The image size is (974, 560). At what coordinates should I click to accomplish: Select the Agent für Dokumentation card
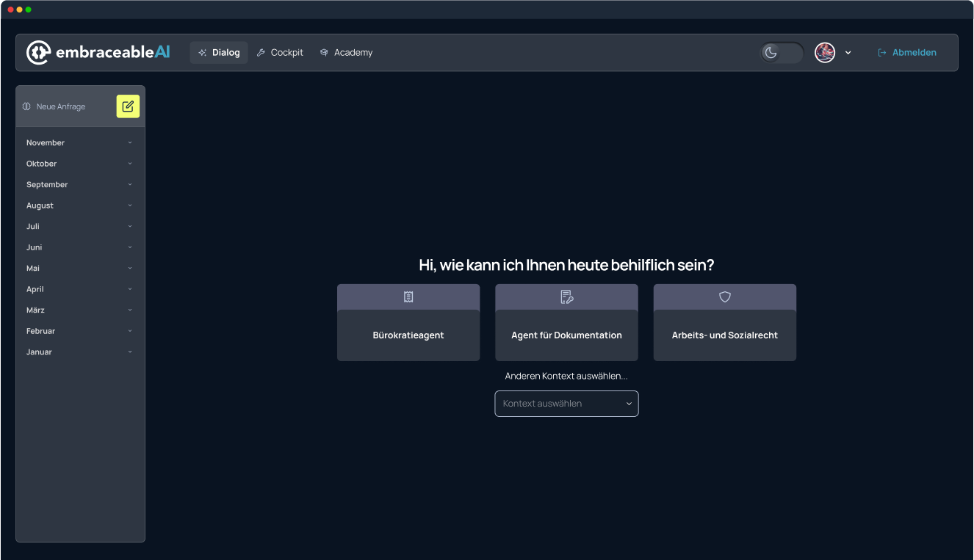pyautogui.click(x=566, y=322)
